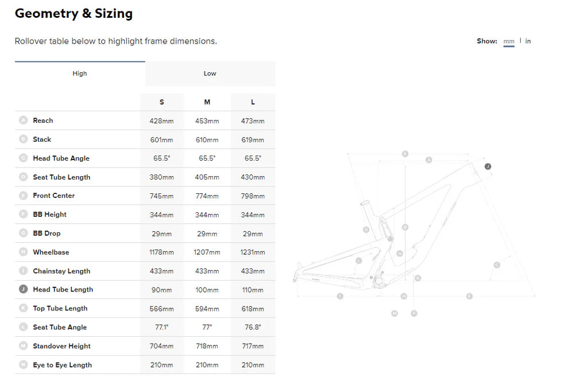Select the High geometry tab

pyautogui.click(x=80, y=73)
